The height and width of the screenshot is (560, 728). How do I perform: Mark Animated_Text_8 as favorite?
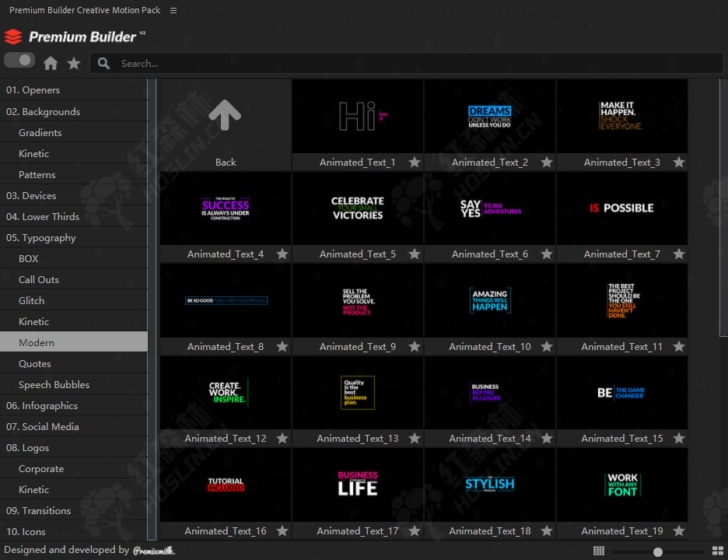click(x=282, y=346)
